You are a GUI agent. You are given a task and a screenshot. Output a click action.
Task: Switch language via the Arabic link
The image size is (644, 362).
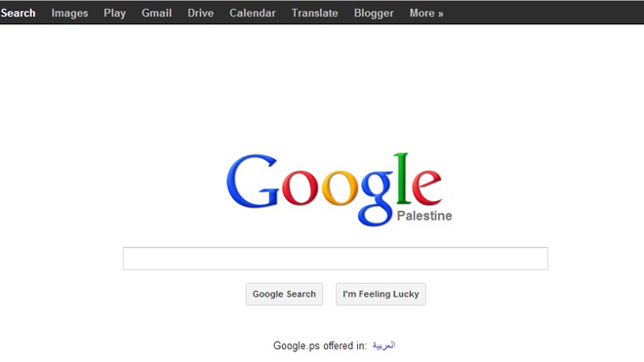(383, 345)
